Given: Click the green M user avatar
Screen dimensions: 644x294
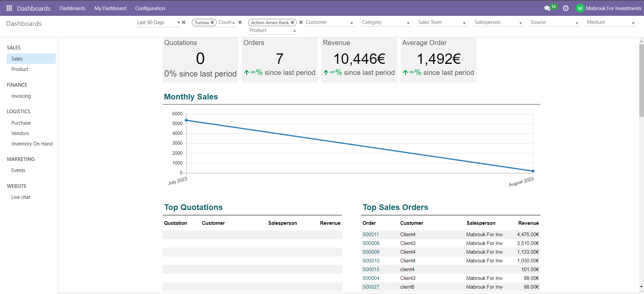Looking at the screenshot, I should pyautogui.click(x=580, y=8).
